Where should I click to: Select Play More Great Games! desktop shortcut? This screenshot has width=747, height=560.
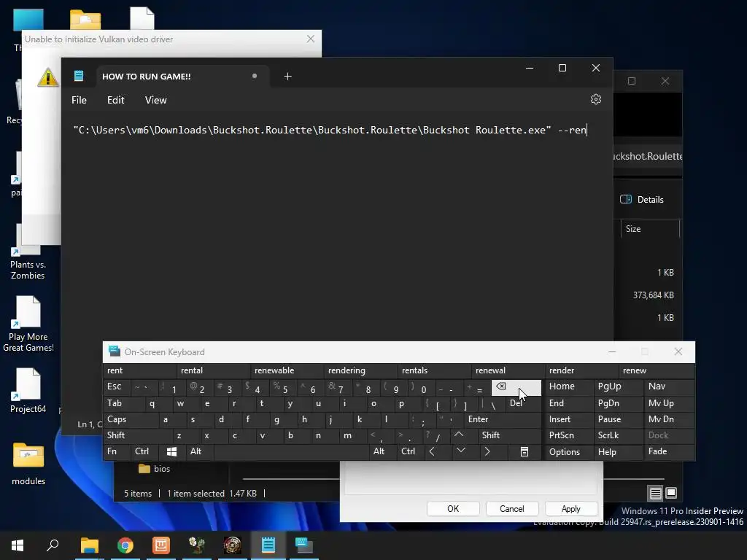point(28,324)
